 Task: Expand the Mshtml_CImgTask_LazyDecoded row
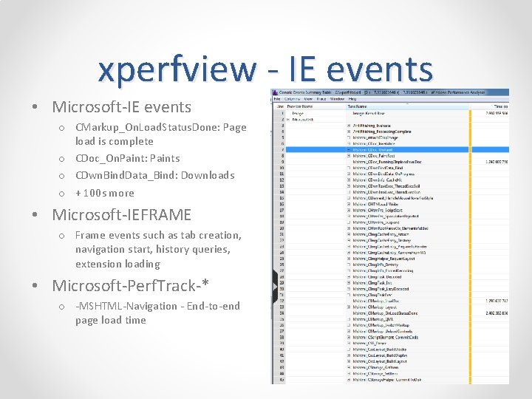coord(349,289)
